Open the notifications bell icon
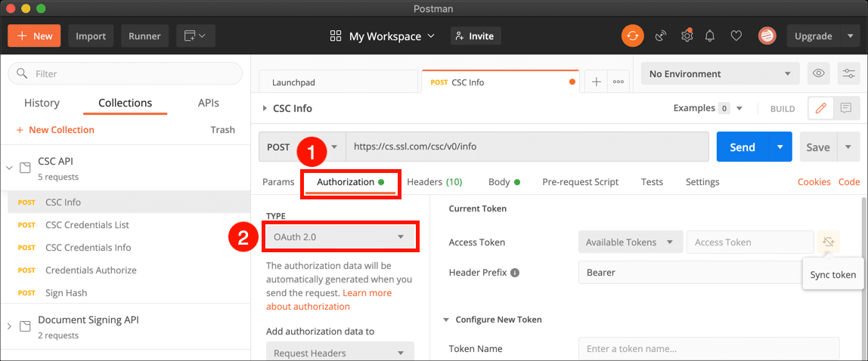The width and height of the screenshot is (868, 361). coord(710,35)
